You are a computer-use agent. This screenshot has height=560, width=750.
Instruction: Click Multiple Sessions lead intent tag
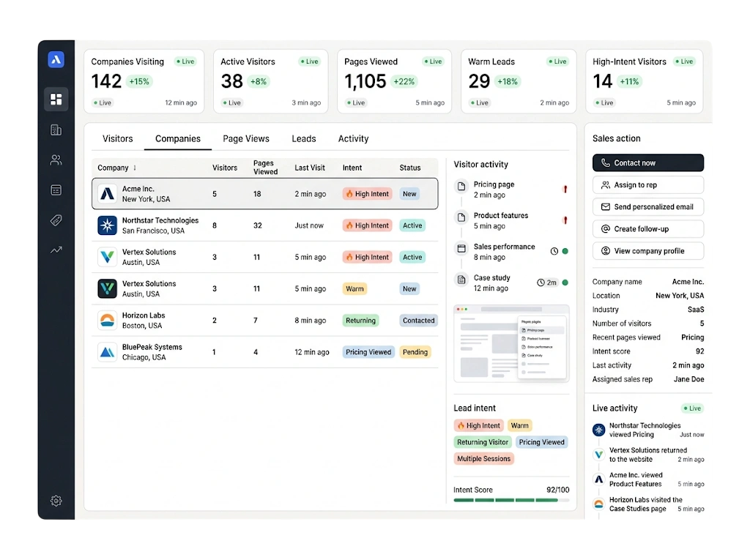pos(483,459)
